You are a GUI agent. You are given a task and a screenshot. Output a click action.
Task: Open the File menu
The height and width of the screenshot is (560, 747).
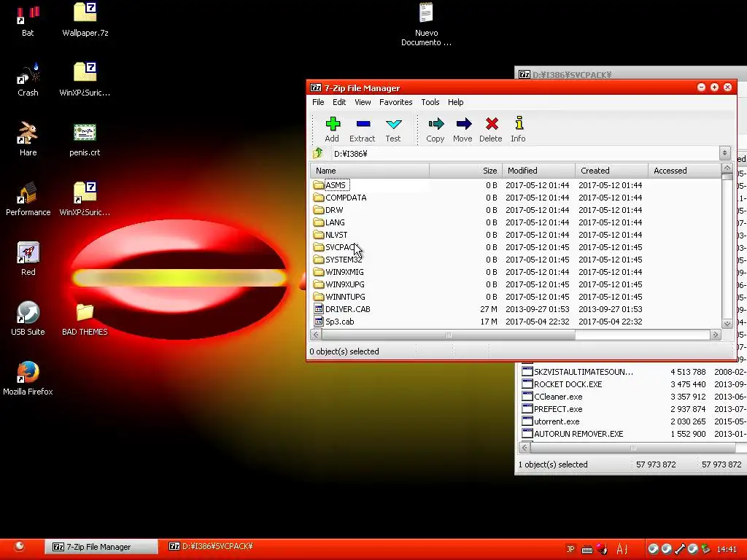[x=318, y=102]
